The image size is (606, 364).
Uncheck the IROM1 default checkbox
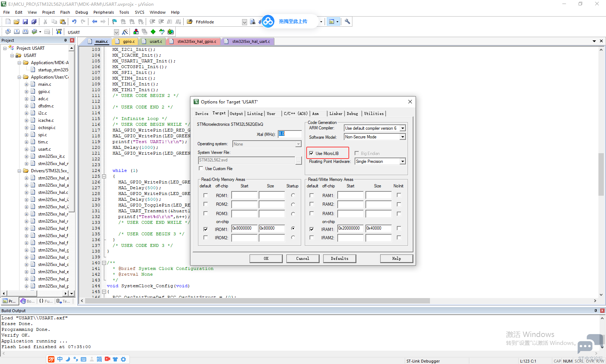click(206, 229)
